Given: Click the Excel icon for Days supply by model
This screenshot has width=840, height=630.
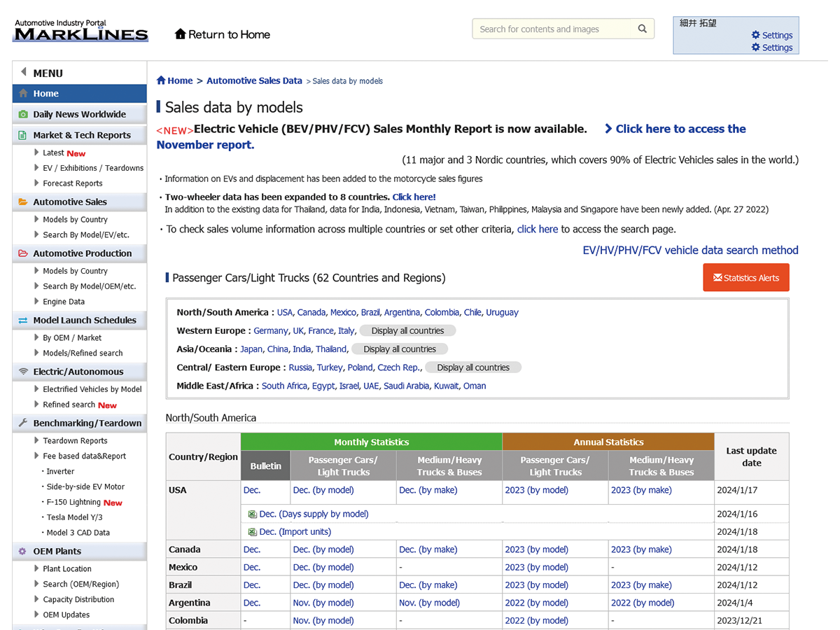Looking at the screenshot, I should (x=253, y=514).
